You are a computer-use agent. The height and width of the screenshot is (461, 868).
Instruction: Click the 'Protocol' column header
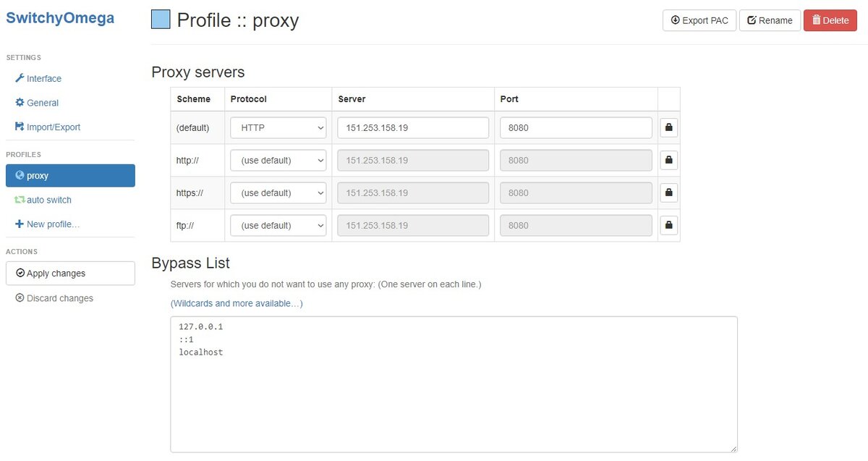point(248,99)
